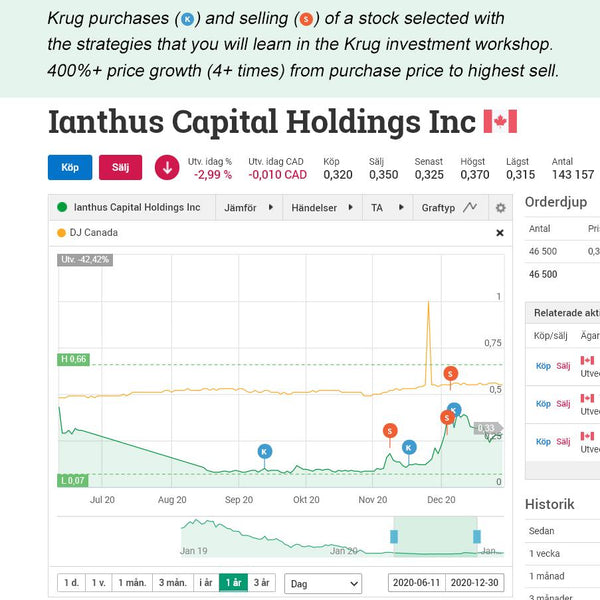The image size is (600, 600).
Task: Click the Canadian flag beside company title
Action: [x=501, y=121]
